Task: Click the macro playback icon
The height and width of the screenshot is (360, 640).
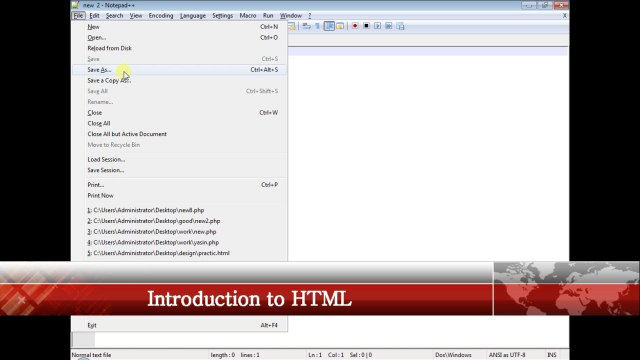Action: tap(378, 26)
